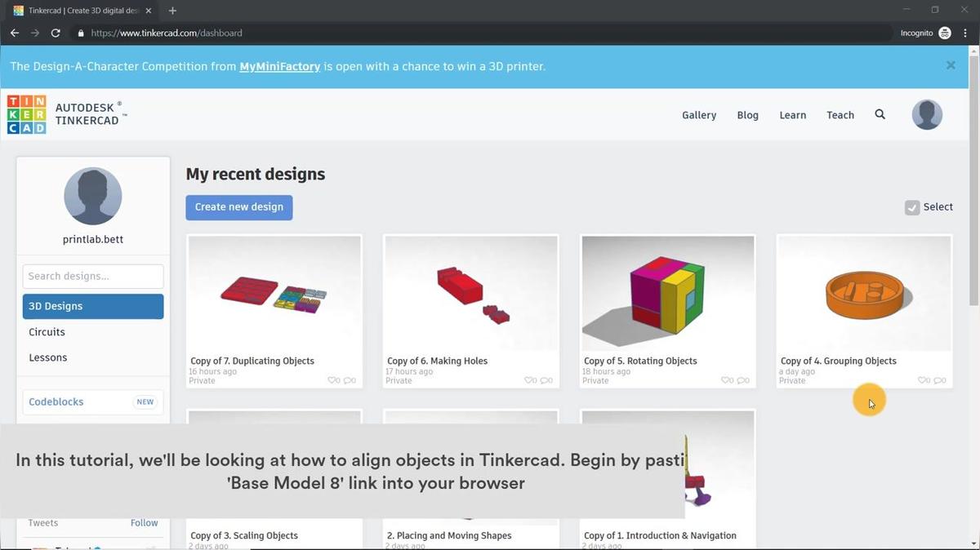Open 'Copy of 1. Introduction & Navigation' title

660,535
